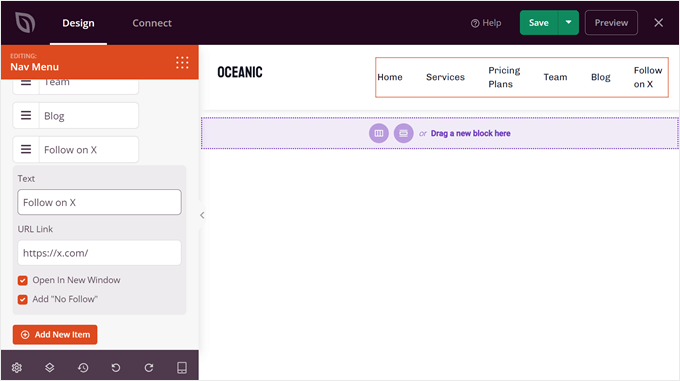Collapse the sidebar with the arrow handle
Image resolution: width=680 pixels, height=381 pixels.
tap(202, 215)
